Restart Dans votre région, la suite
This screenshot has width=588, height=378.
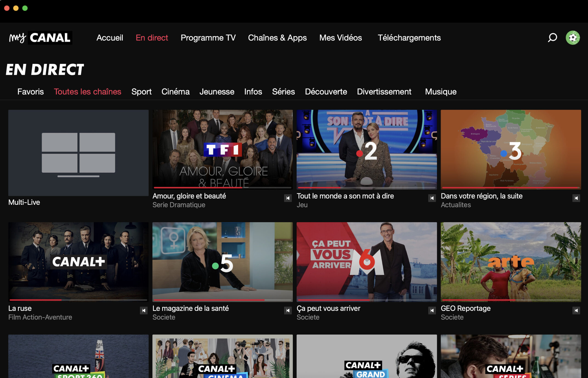click(576, 198)
